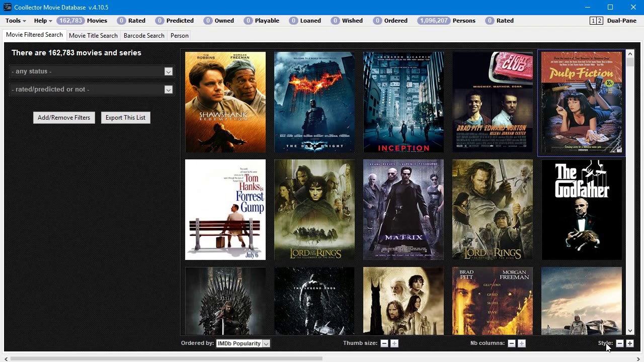Click the Loaned movies counter
This screenshot has height=362, width=644.
click(305, 21)
